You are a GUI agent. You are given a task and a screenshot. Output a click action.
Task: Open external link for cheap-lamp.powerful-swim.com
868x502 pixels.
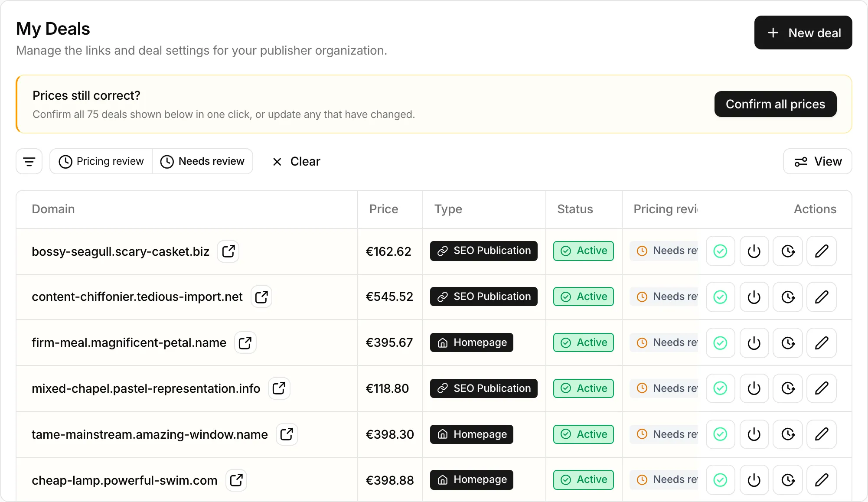[x=236, y=480]
